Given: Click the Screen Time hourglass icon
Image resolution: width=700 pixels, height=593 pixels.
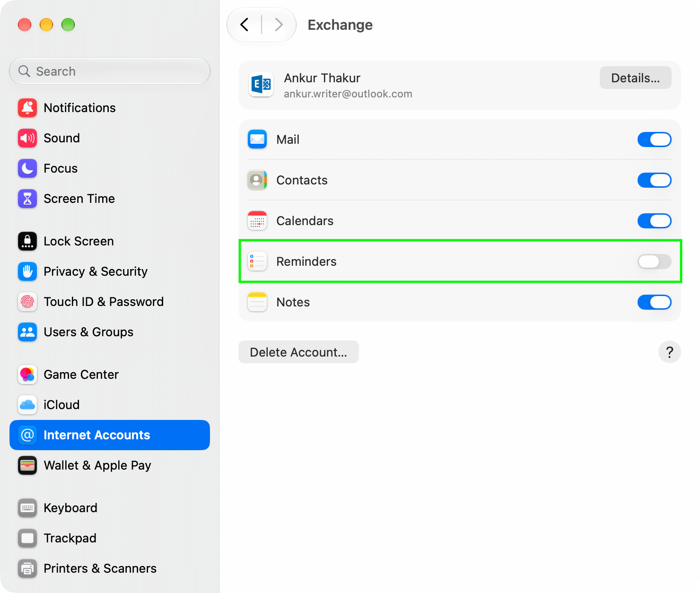Looking at the screenshot, I should [27, 199].
